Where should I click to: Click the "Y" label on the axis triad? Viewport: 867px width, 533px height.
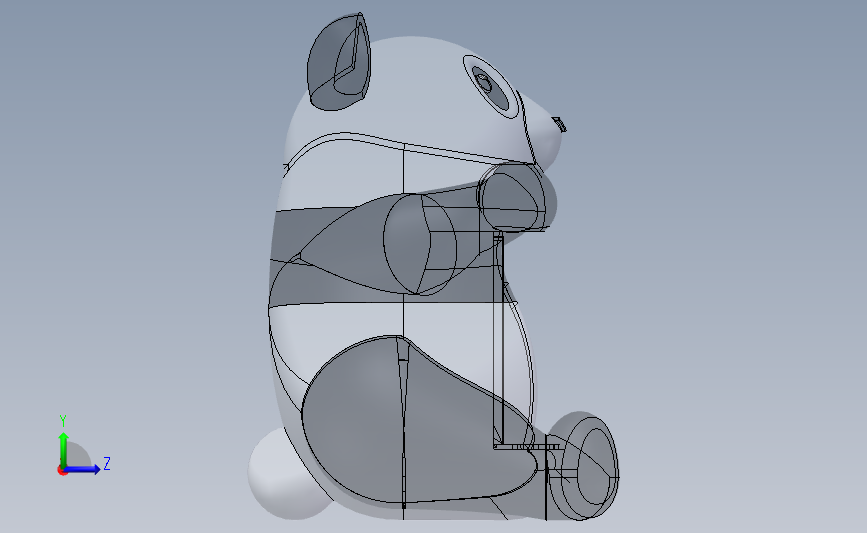[x=63, y=421]
